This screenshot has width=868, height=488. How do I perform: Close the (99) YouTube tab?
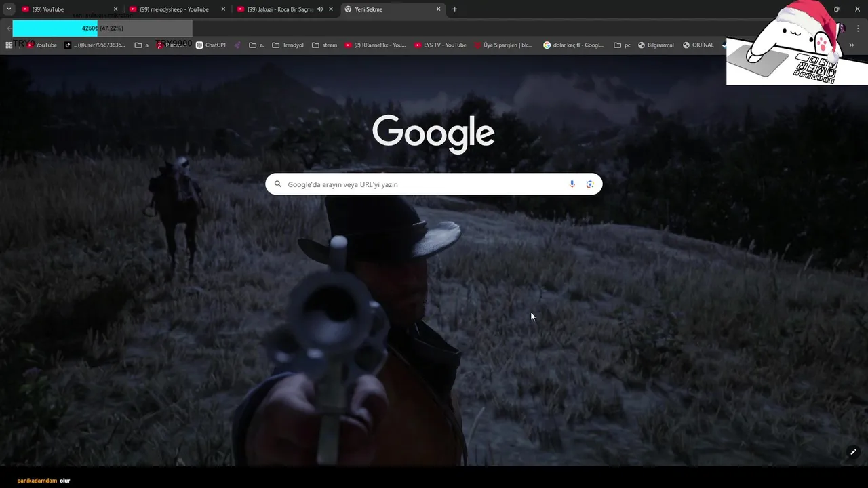pos(115,9)
